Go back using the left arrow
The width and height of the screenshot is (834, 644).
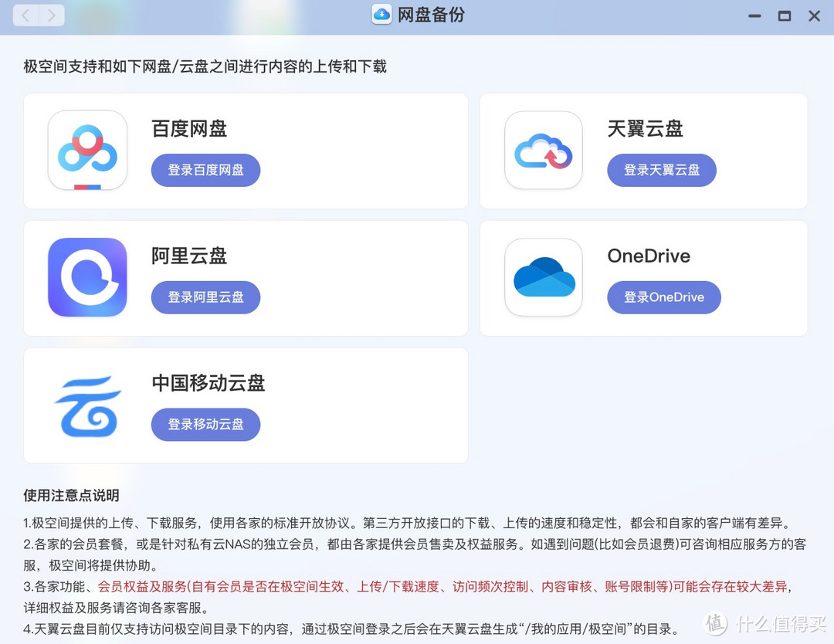click(x=26, y=15)
